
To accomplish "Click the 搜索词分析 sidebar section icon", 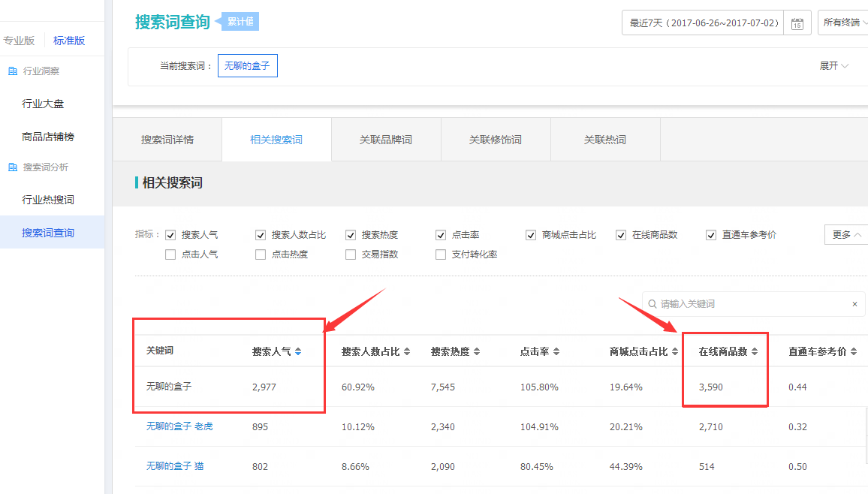I will pos(11,166).
